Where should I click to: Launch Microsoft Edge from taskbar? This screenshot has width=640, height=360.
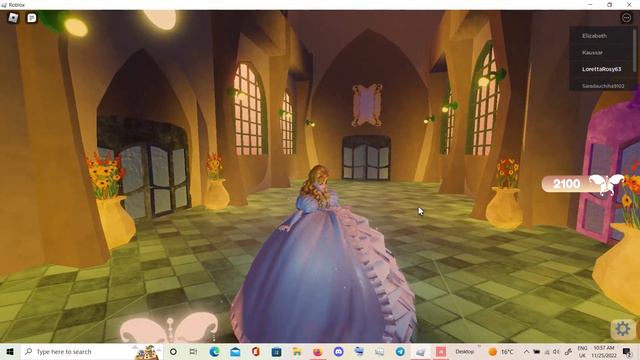pyautogui.click(x=214, y=351)
